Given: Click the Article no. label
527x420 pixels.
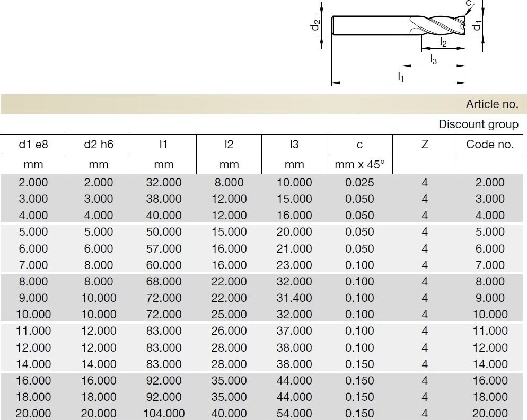Looking at the screenshot, I should (491, 104).
